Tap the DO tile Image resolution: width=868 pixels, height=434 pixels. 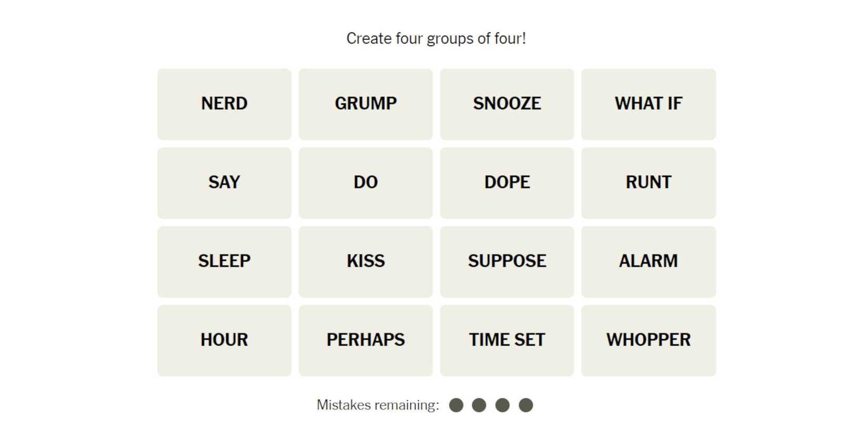pyautogui.click(x=366, y=183)
